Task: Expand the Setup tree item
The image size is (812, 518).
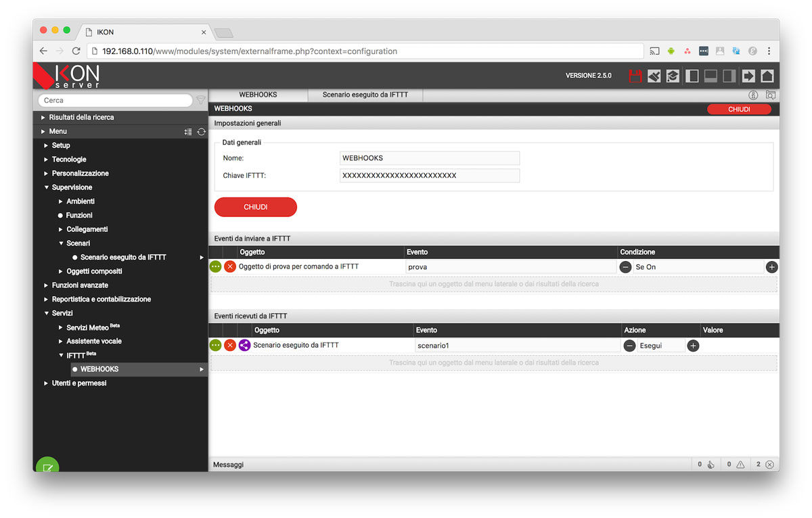Action: [x=46, y=145]
